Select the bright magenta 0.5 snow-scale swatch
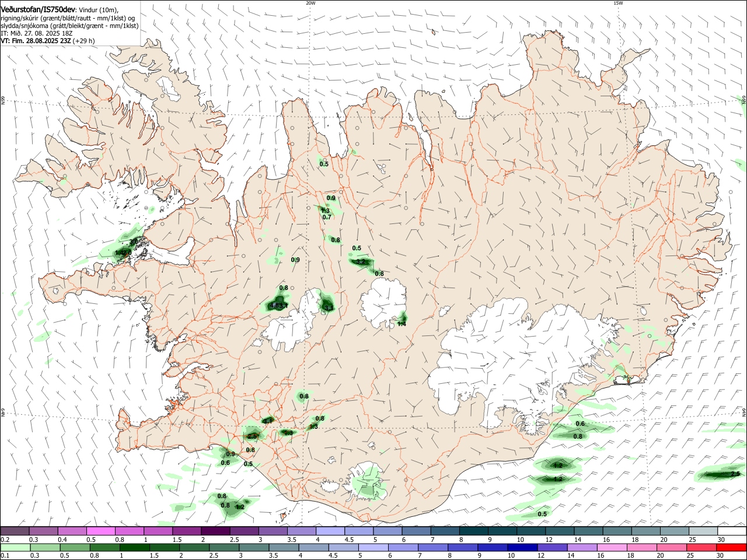This screenshot has height=560, width=747. click(101, 531)
